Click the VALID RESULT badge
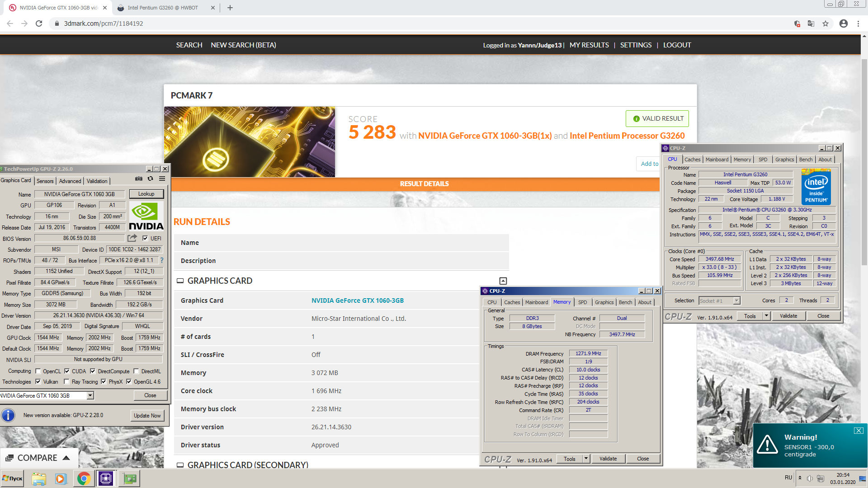Image resolution: width=868 pixels, height=488 pixels. coord(657,118)
